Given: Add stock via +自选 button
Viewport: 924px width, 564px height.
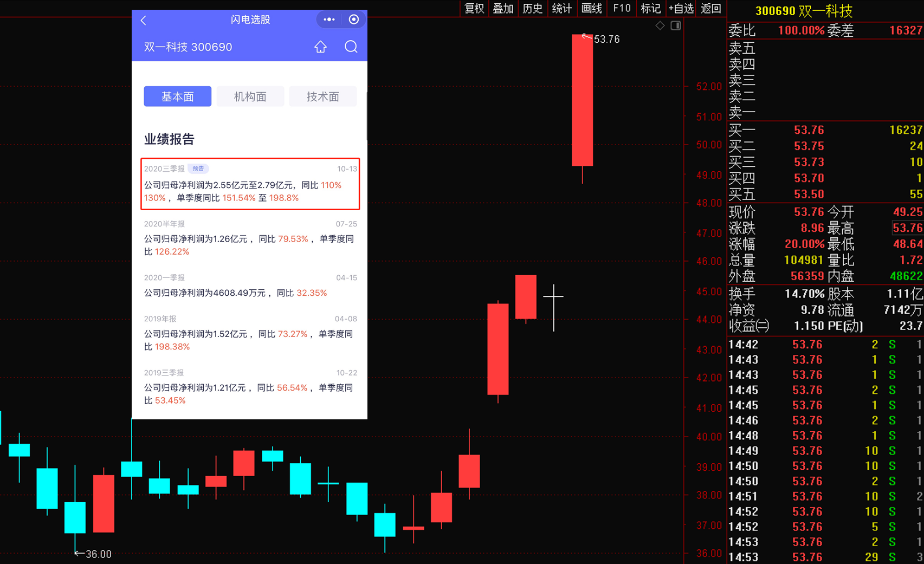Looking at the screenshot, I should (x=681, y=8).
